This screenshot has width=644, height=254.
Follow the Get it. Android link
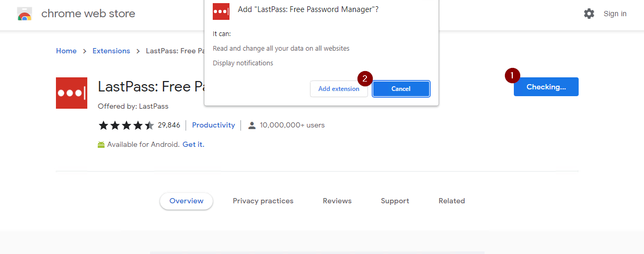tap(193, 145)
